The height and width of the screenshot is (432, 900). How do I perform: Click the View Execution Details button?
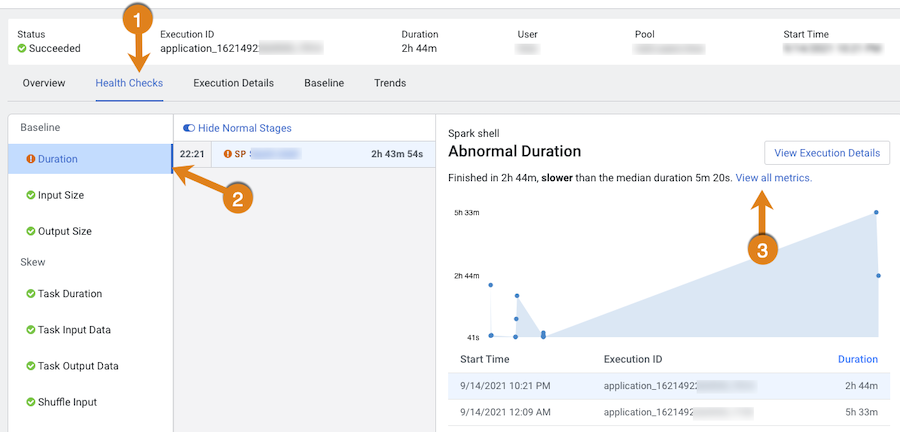[x=827, y=153]
